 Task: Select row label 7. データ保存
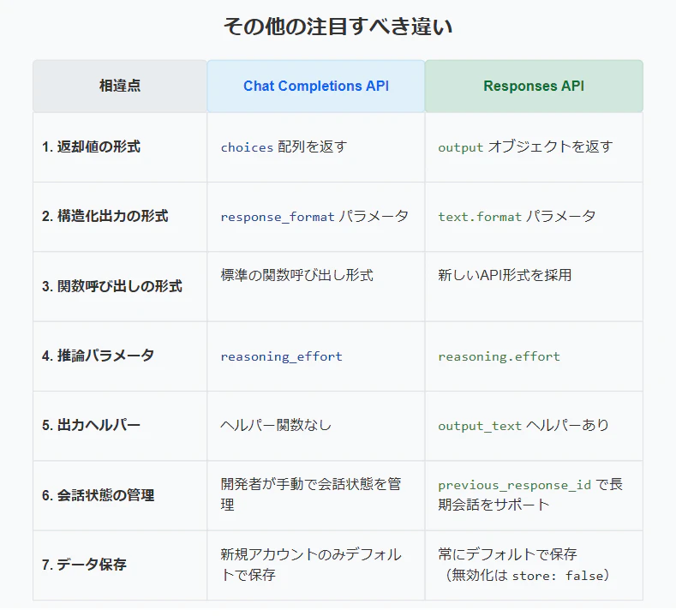tap(85, 565)
